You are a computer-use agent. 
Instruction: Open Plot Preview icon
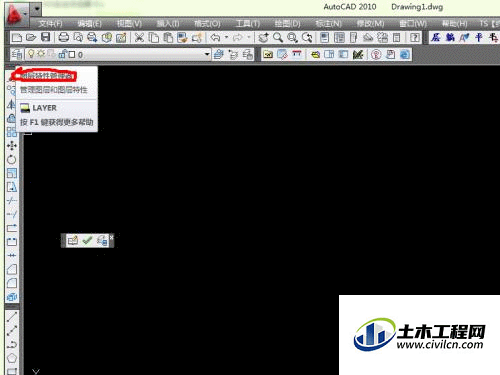(x=78, y=37)
